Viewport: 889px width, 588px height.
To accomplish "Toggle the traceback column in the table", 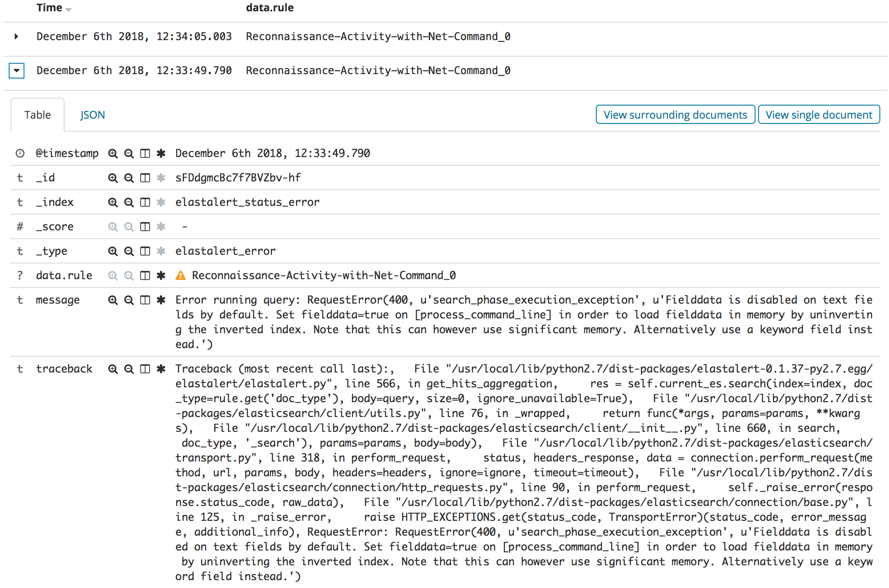I will tap(145, 369).
